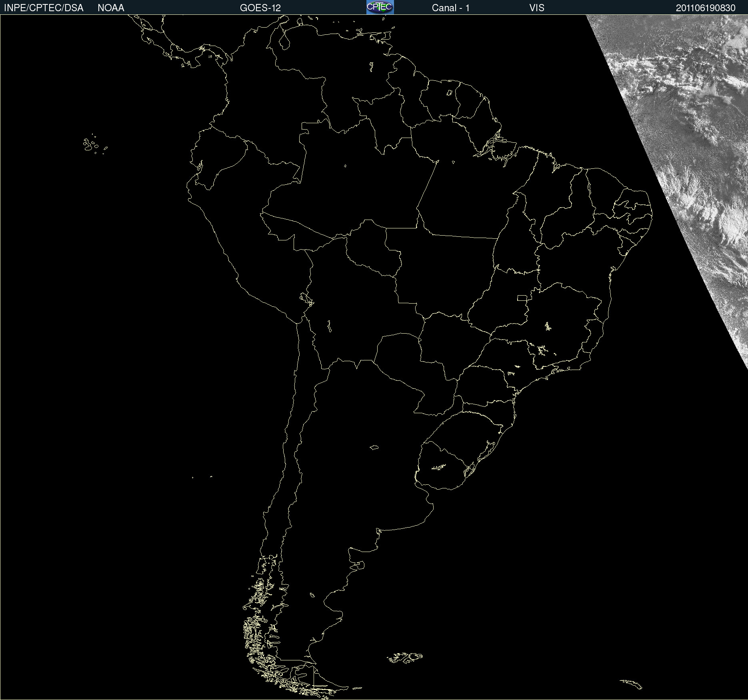Click the INPE/CPTEC/DSA header label
The image size is (748, 700).
(44, 8)
